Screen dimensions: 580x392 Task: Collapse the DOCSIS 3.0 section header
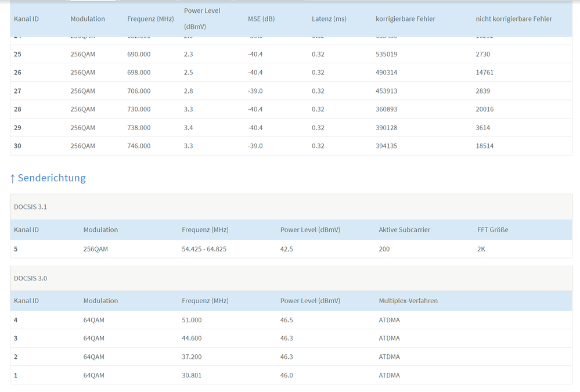30,278
